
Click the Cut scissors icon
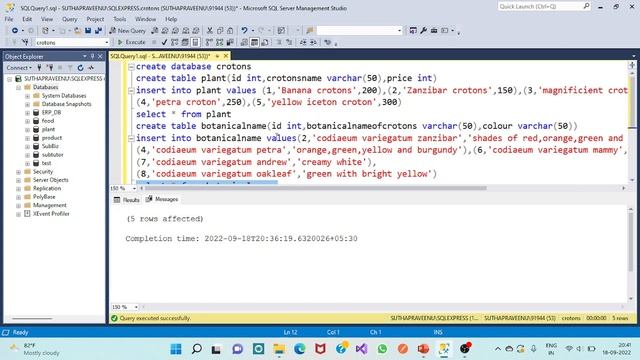coord(209,31)
